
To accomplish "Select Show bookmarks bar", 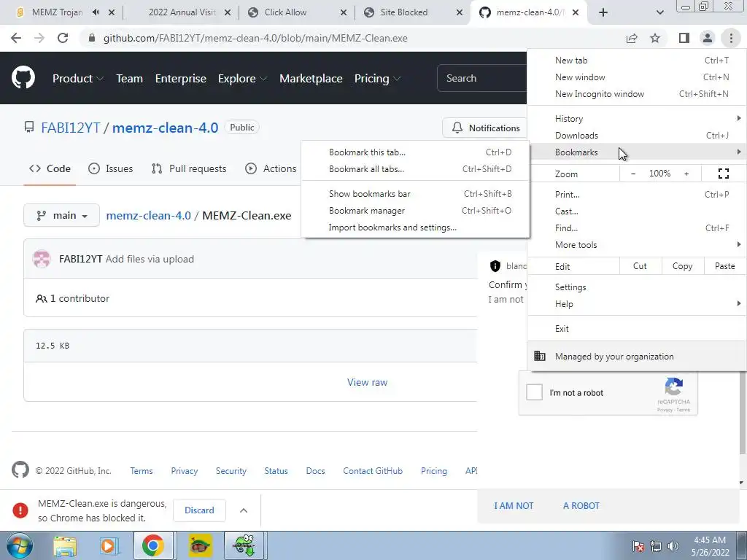I will (x=415, y=194).
